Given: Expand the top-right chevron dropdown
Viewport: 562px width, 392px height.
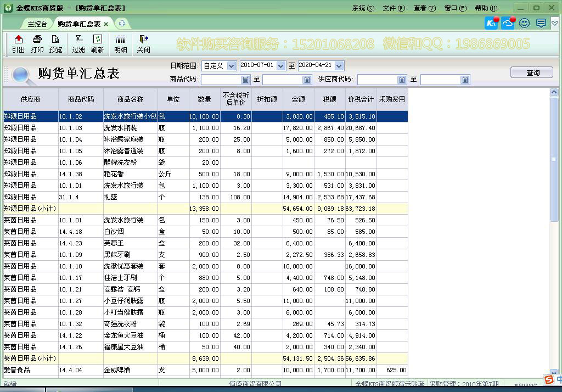Looking at the screenshot, I should tap(555, 23).
